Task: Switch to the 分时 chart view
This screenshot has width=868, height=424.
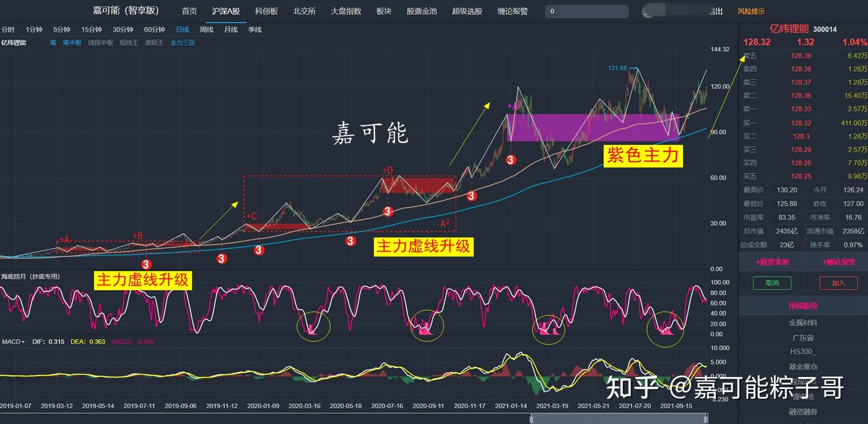Action: click(x=8, y=29)
